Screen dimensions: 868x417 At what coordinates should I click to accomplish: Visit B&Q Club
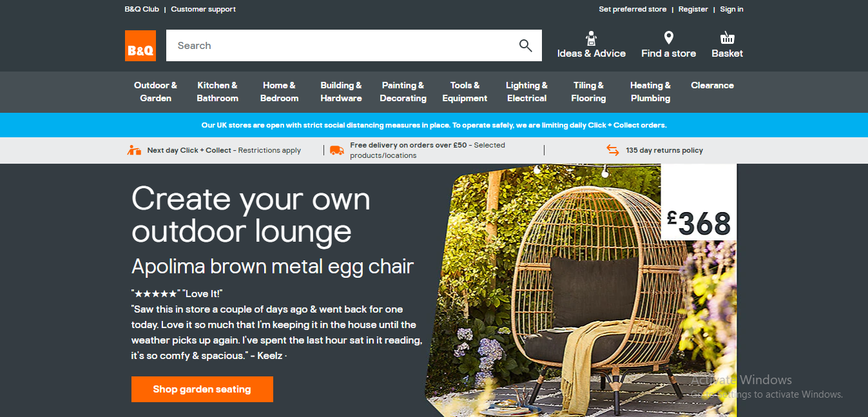coord(141,9)
